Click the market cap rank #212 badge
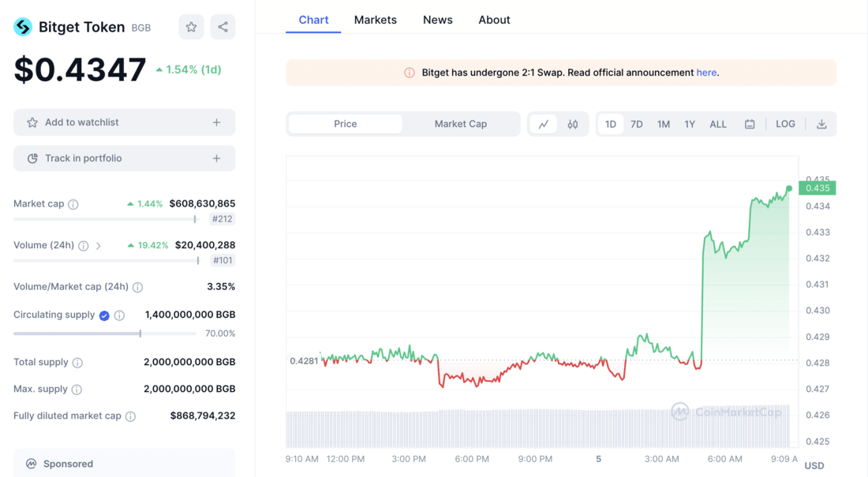Screen dimensions: 868x477 click(223, 219)
